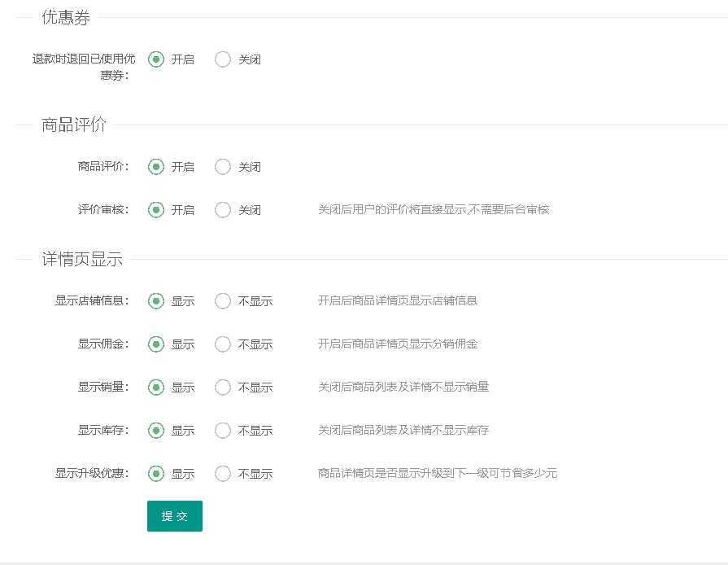
Task: Select 显示 for 显示升级优惠
Action: point(156,474)
